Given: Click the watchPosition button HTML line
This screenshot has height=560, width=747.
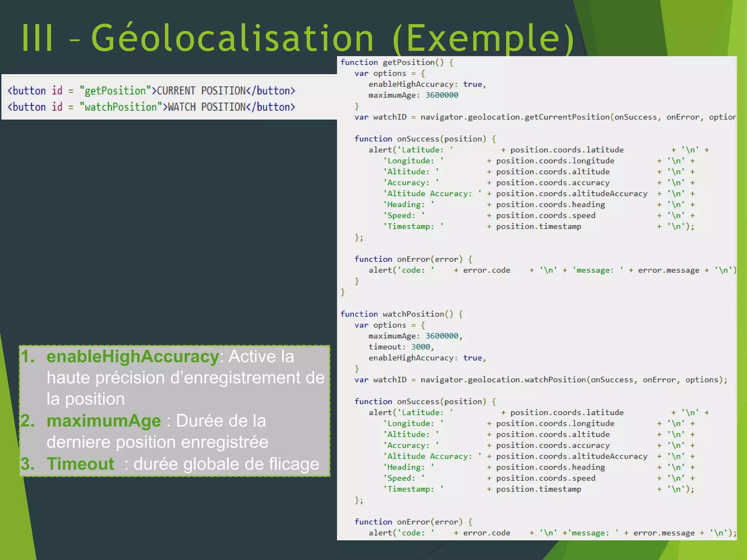Looking at the screenshot, I should click(x=151, y=107).
